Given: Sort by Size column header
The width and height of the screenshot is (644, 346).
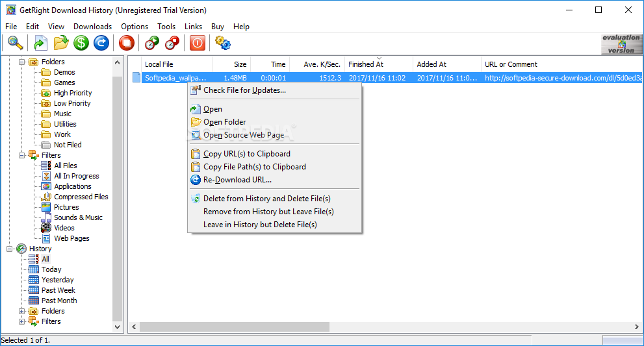Looking at the screenshot, I should (x=231, y=64).
